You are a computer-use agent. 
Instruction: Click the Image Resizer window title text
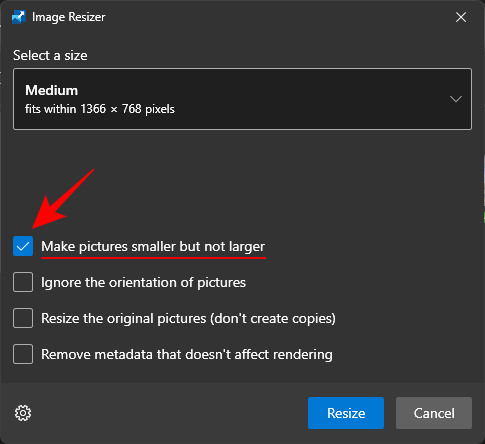tap(69, 17)
